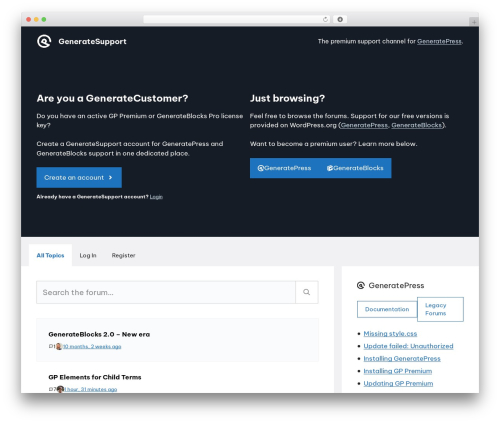Switch to the Register tab

(x=123, y=255)
